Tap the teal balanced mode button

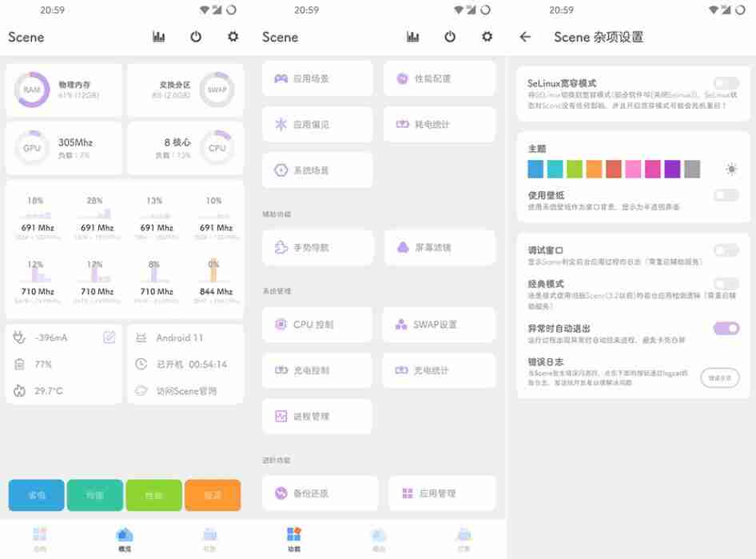pos(95,495)
